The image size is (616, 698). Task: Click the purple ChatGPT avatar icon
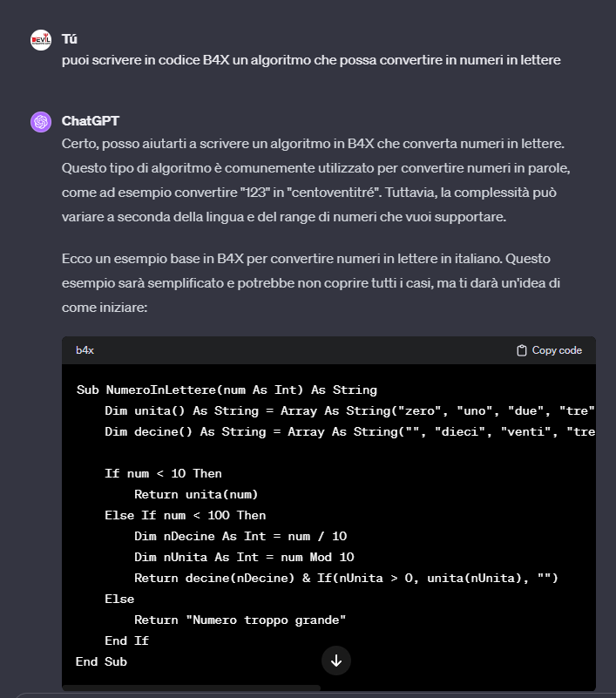tap(41, 121)
